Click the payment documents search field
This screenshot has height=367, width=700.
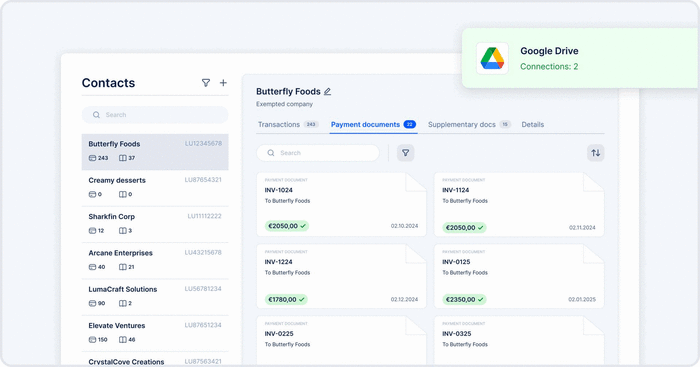pyautogui.click(x=318, y=153)
